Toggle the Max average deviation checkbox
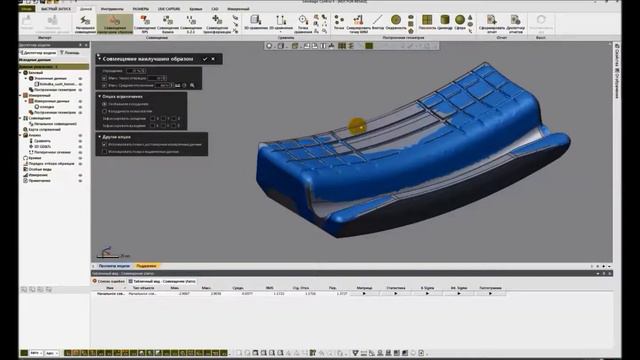 pos(104,85)
